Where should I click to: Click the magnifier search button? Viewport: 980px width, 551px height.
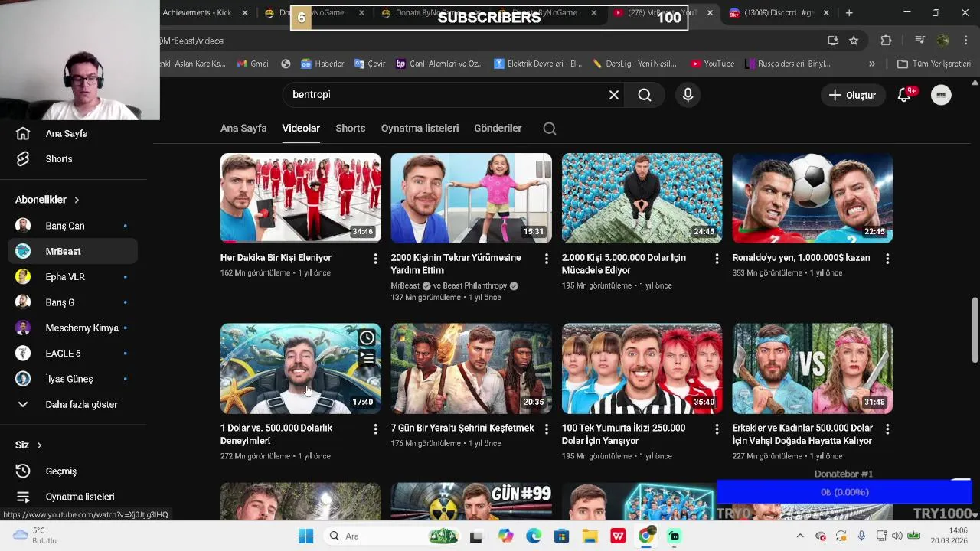(x=645, y=95)
